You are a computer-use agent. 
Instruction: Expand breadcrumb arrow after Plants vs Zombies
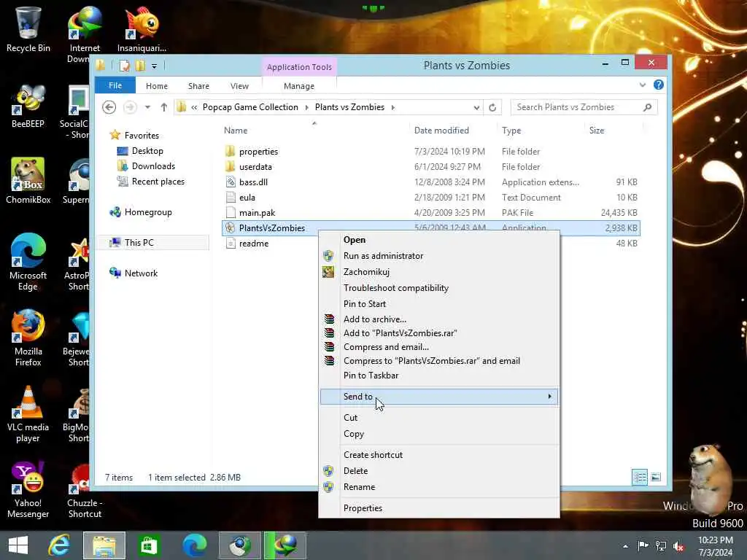point(393,108)
